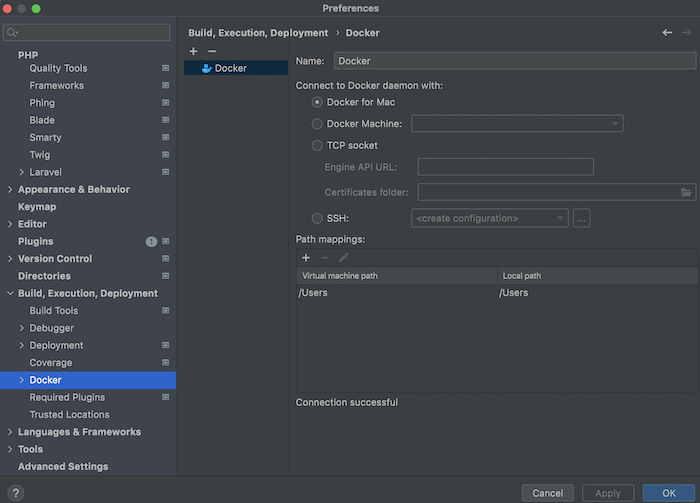The height and width of the screenshot is (503, 700).
Task: Expand the Laravel tree node
Action: [21, 172]
